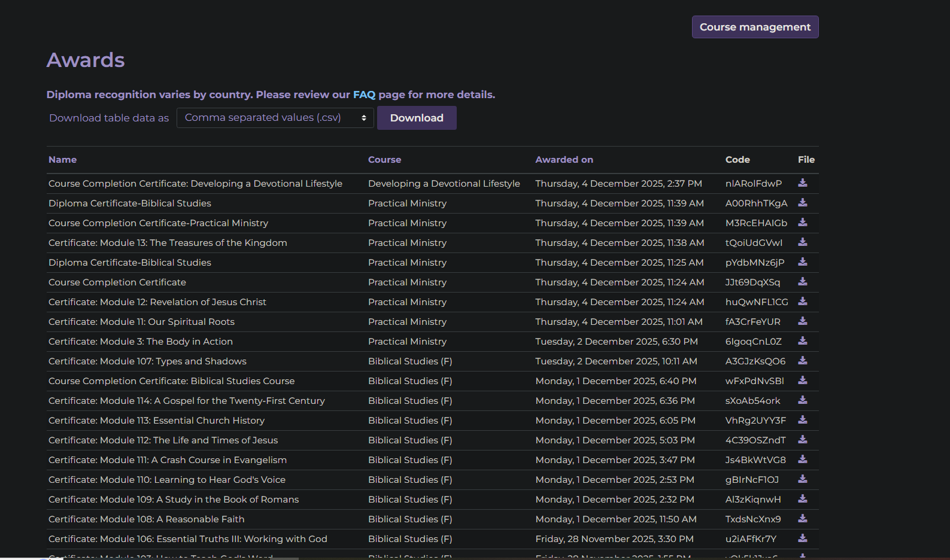Open the FAQ page link

(x=364, y=95)
